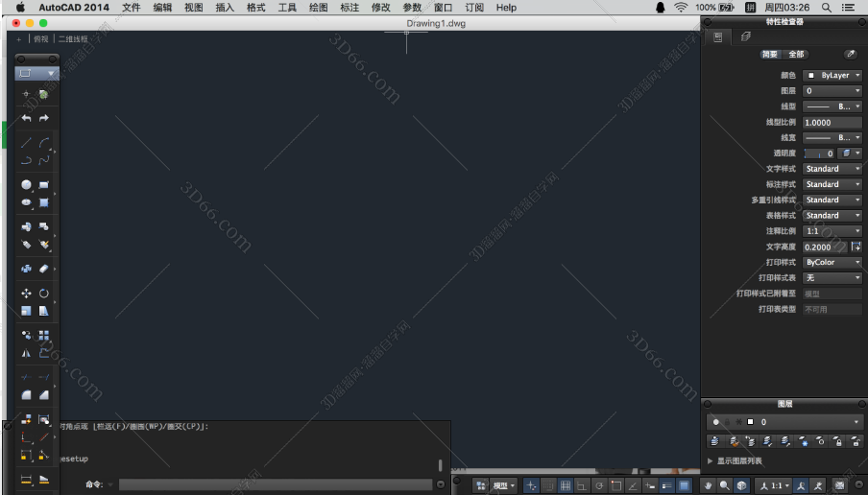Select the Line drawing tool
The image size is (868, 495).
27,143
